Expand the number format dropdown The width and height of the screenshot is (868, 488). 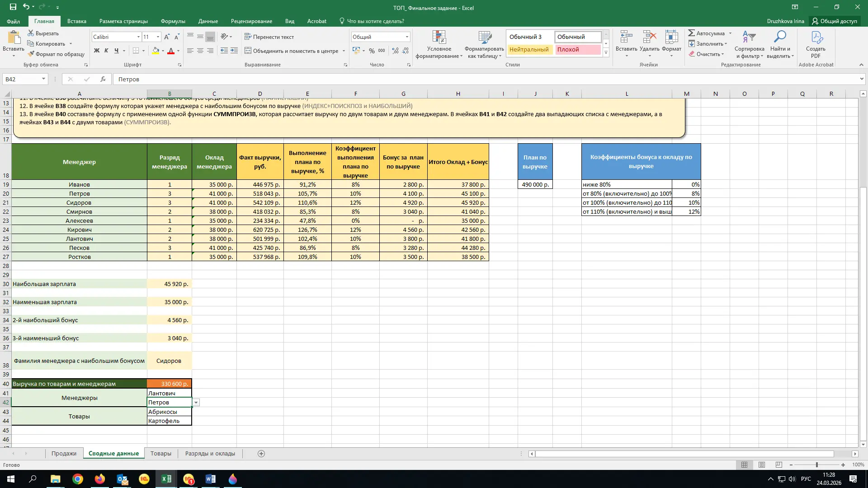407,37
